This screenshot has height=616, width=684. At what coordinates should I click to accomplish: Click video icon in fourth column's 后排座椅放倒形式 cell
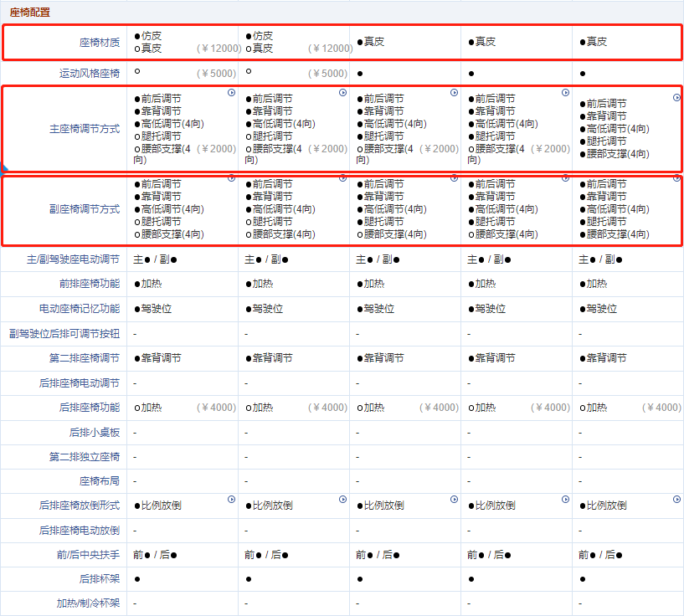[x=566, y=500]
